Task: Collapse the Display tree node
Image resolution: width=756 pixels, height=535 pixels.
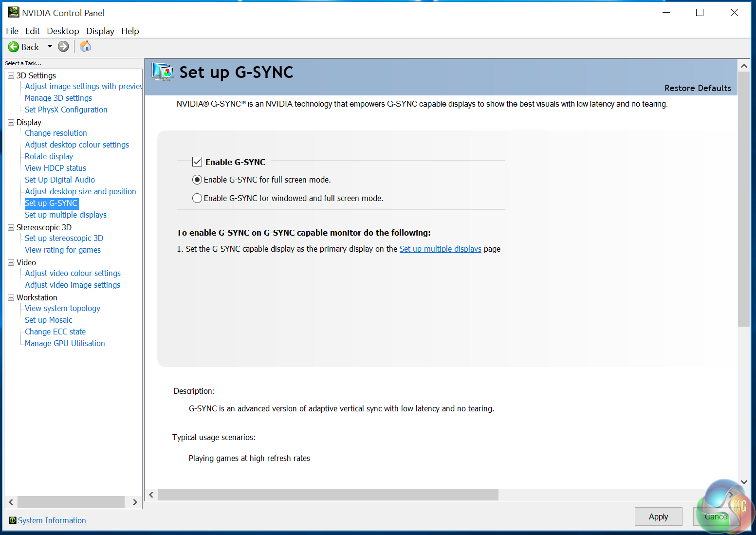Action: point(11,122)
